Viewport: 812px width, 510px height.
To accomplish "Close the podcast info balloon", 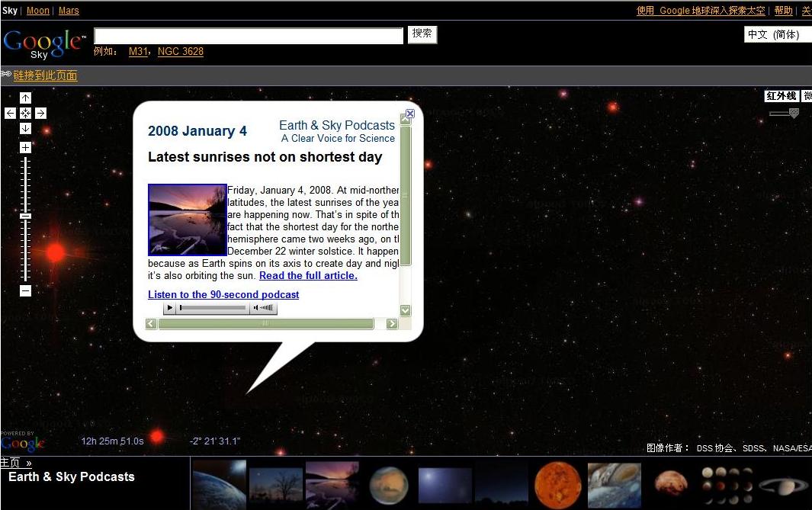I will pos(410,114).
